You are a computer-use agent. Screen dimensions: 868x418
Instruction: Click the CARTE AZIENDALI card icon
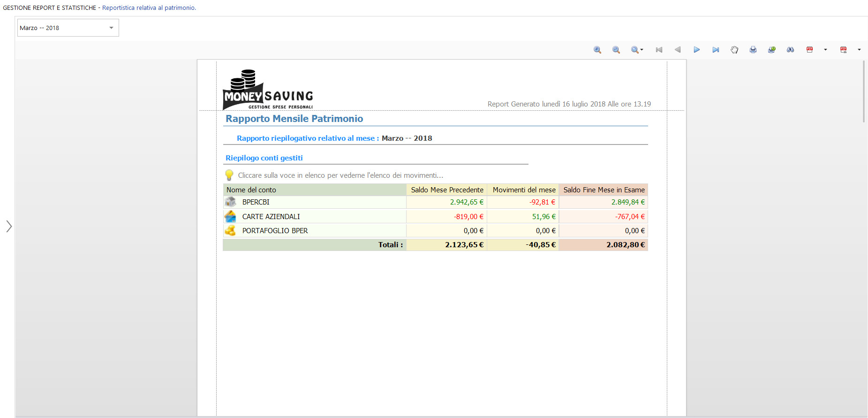[x=230, y=216]
